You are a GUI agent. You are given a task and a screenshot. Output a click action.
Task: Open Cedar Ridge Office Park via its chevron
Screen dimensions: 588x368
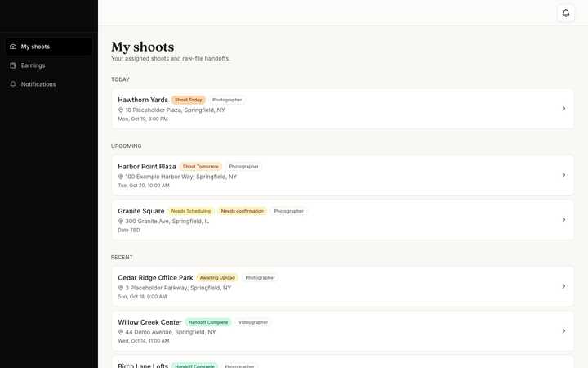pyautogui.click(x=563, y=286)
